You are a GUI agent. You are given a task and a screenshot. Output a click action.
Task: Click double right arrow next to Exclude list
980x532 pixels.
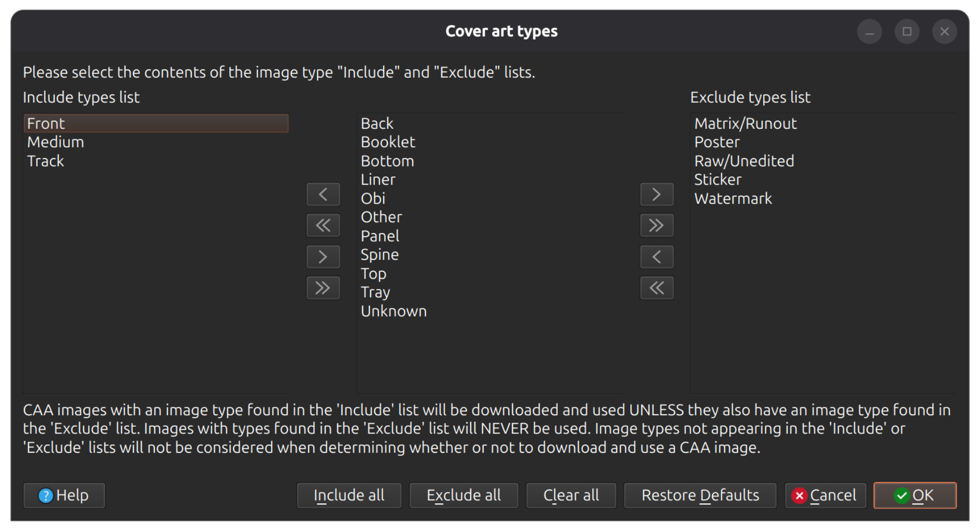[x=656, y=225]
